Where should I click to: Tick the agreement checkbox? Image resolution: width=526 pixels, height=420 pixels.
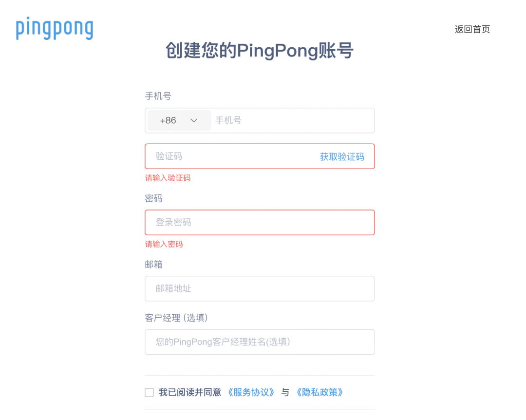(x=149, y=393)
